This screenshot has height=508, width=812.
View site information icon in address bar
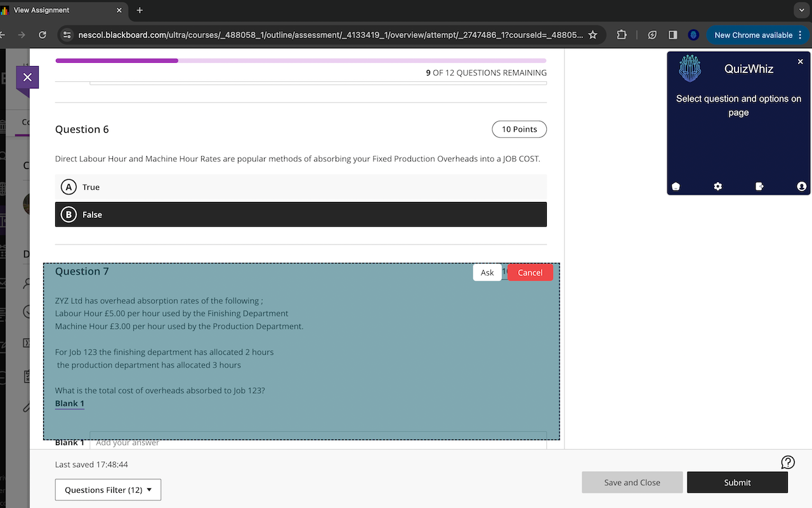tap(67, 35)
